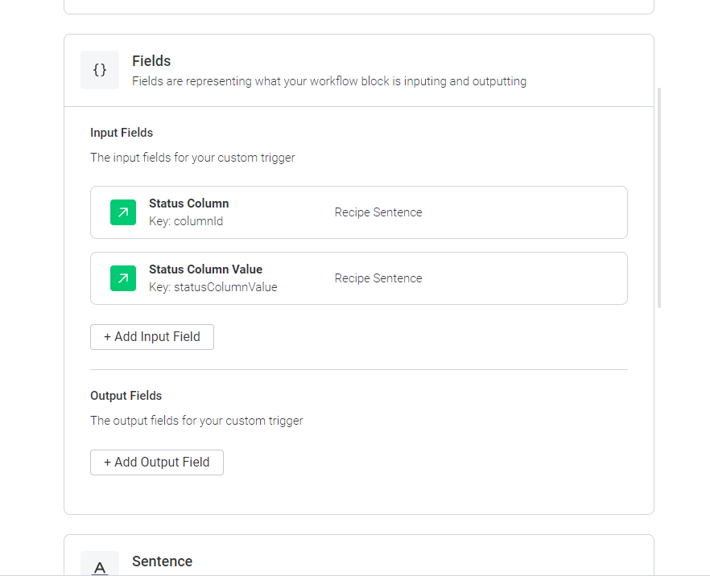710x588 pixels.
Task: Click the Status Column Value title text
Action: [x=205, y=269]
